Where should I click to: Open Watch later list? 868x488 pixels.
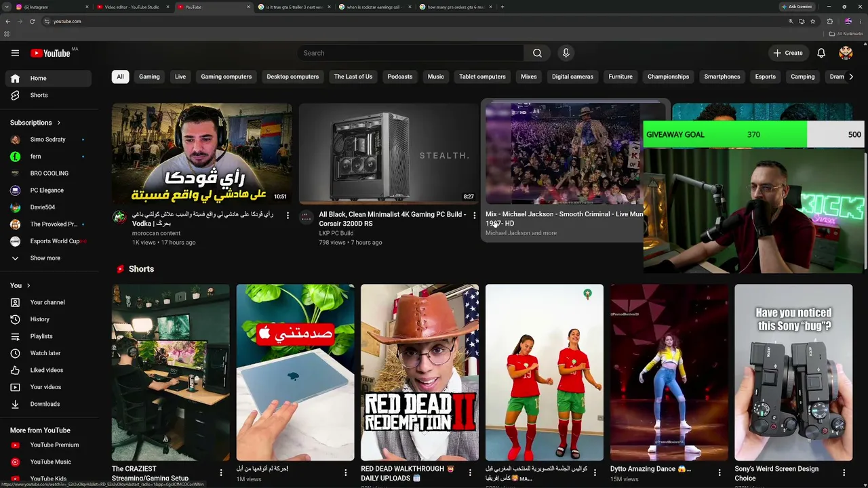47,353
